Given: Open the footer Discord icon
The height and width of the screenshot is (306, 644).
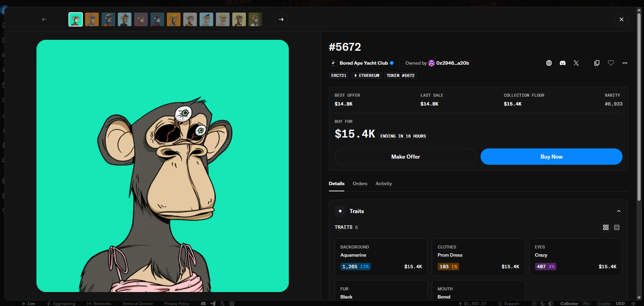Looking at the screenshot, I should point(203,304).
